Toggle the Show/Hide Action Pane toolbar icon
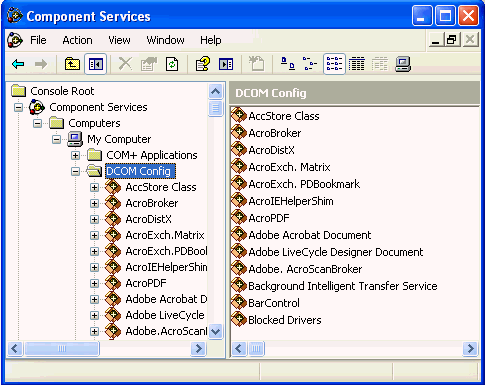485x385 pixels. pyautogui.click(x=226, y=64)
